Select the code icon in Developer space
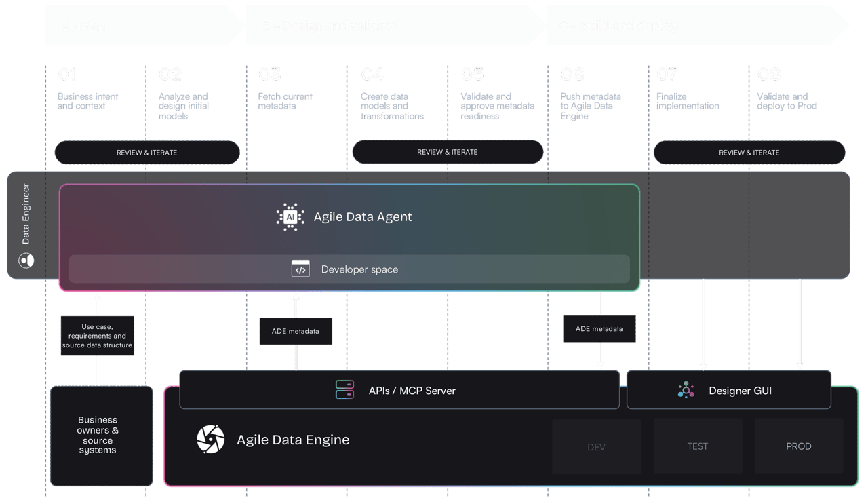Viewport: 868px width, 500px height. pyautogui.click(x=299, y=269)
